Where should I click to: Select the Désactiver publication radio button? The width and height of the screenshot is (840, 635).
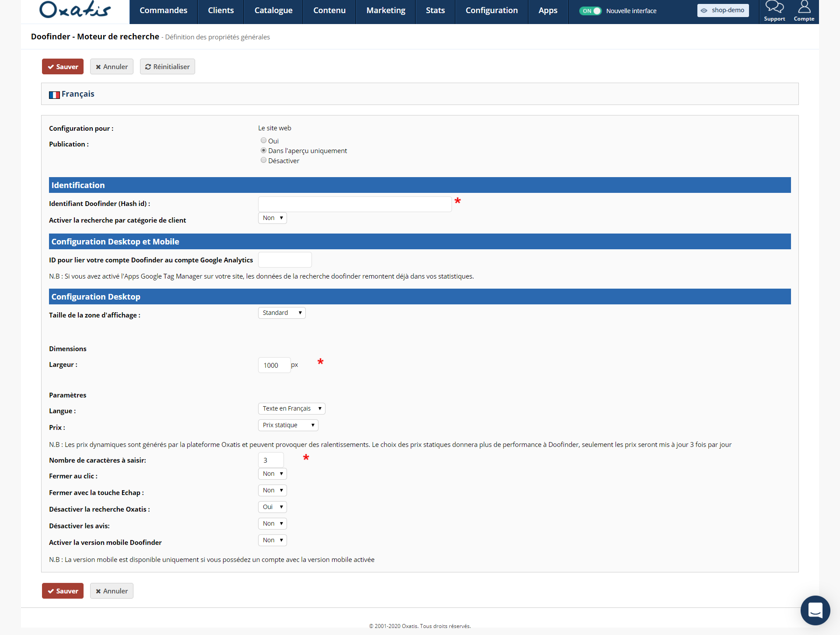coord(263,160)
